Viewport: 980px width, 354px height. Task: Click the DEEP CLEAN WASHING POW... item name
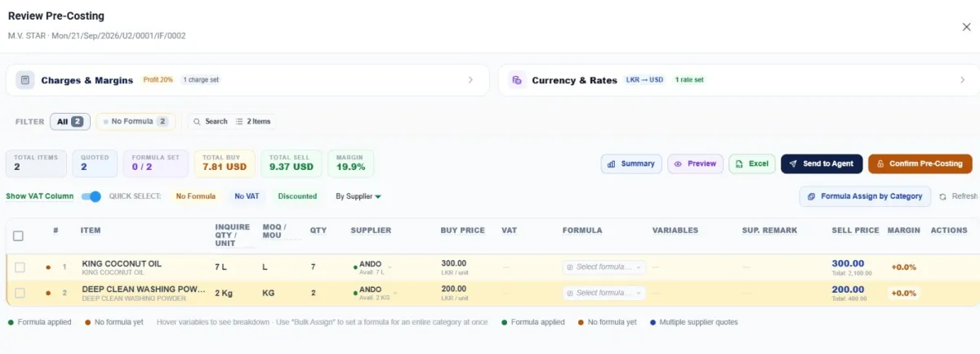coord(144,289)
